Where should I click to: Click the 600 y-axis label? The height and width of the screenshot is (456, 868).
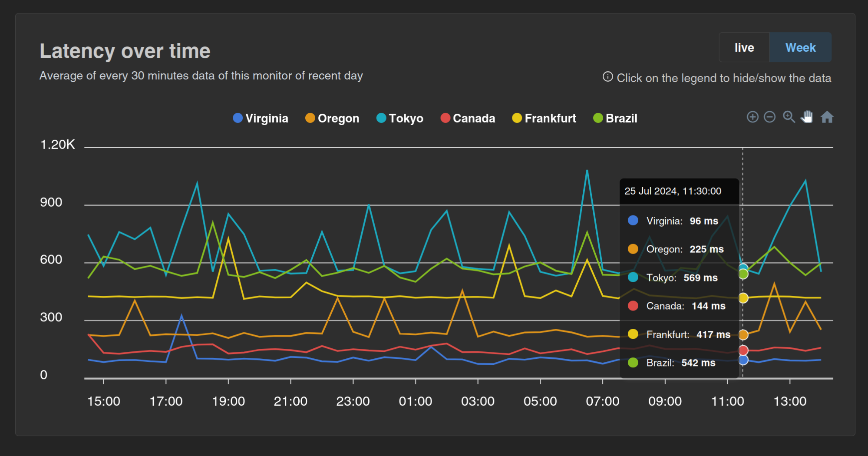[51, 260]
